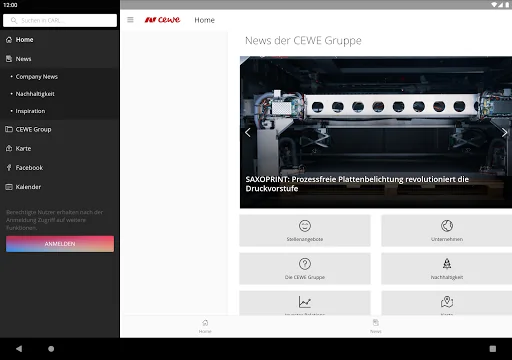Tap Android back navigation button

(19, 349)
